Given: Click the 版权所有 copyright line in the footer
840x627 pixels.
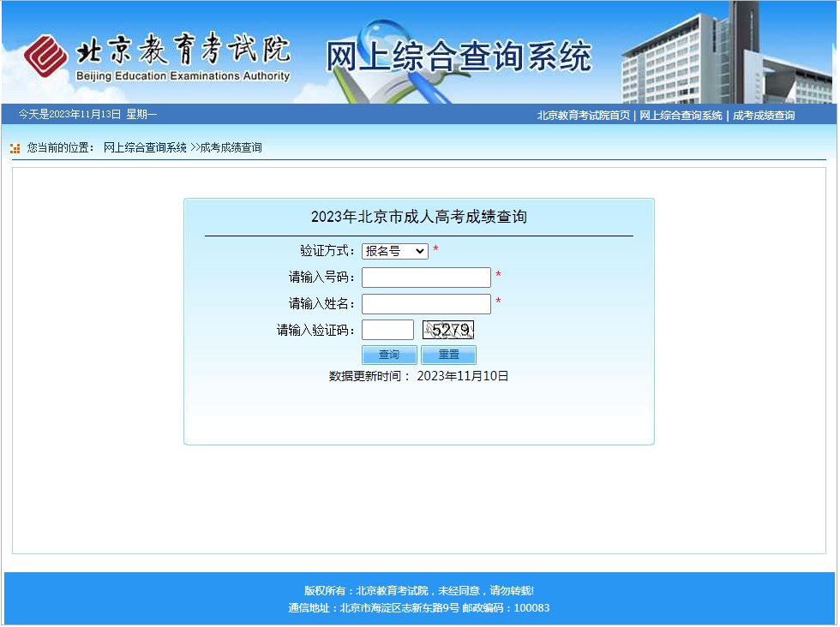Looking at the screenshot, I should pos(418,591).
